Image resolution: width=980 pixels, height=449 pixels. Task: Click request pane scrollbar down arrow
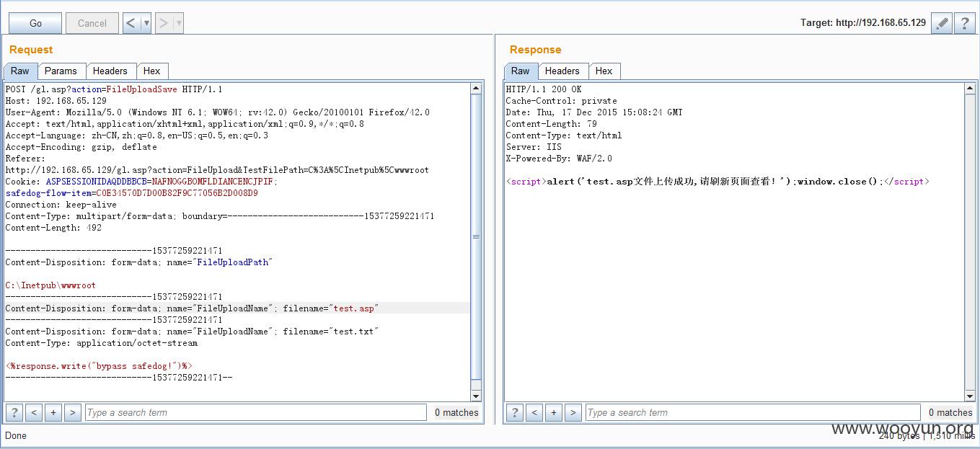476,396
